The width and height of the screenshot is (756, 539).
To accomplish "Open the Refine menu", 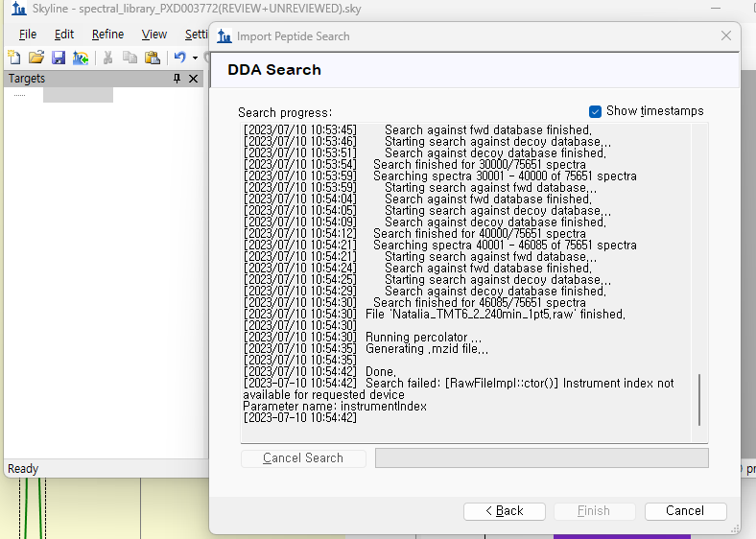I will click(108, 35).
